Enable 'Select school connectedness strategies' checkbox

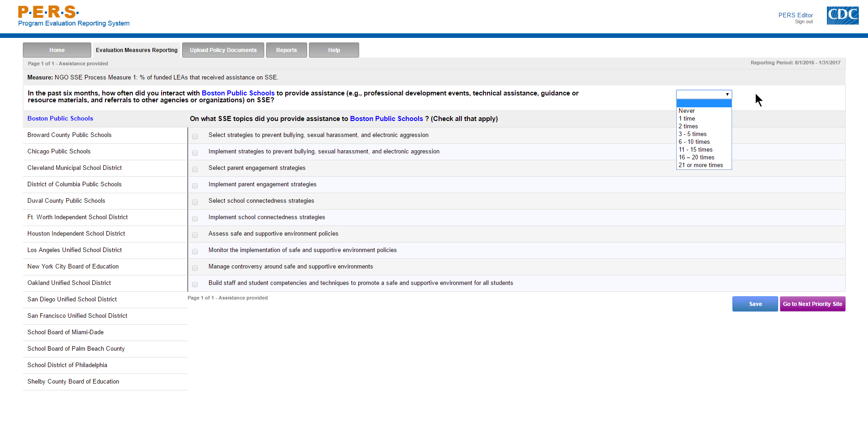pos(195,202)
